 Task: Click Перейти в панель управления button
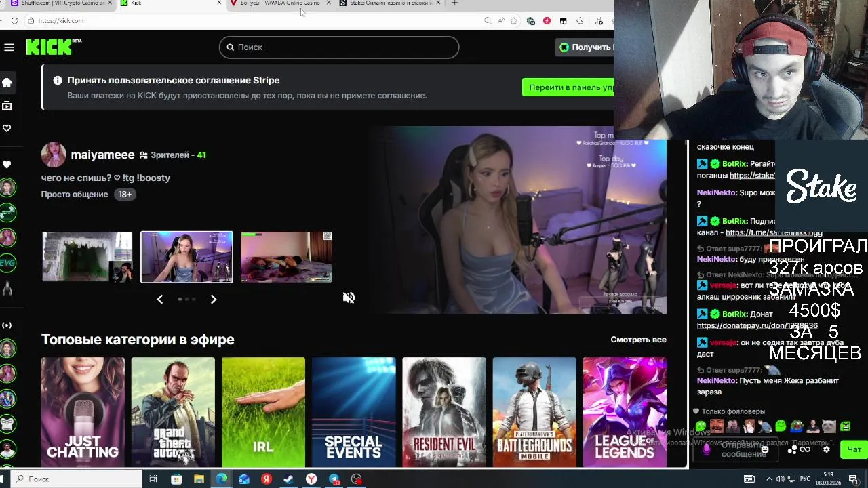[568, 87]
